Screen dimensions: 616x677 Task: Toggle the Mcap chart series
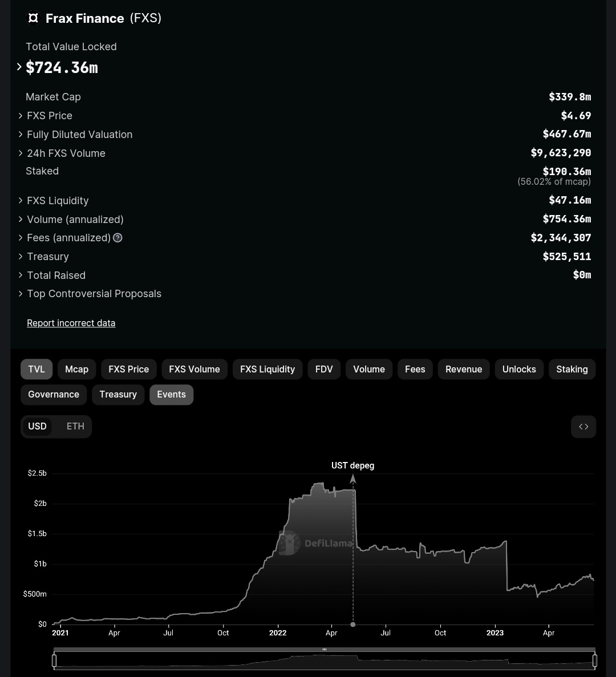click(x=76, y=369)
